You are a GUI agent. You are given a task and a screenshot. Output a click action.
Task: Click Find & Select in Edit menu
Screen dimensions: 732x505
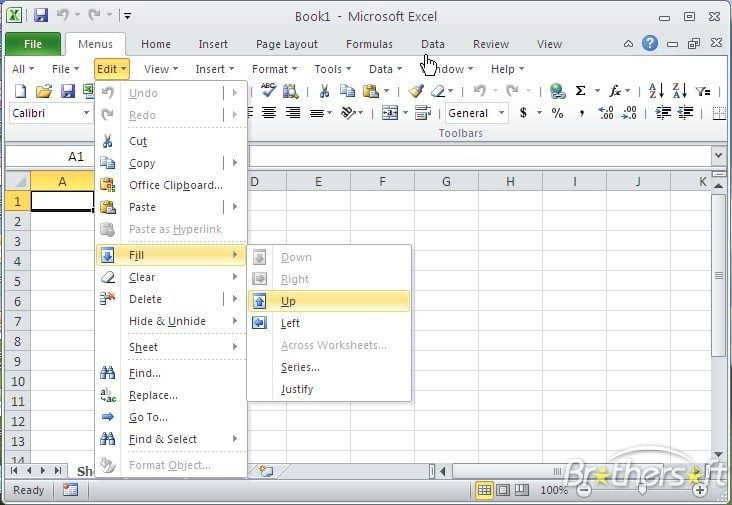[171, 439]
